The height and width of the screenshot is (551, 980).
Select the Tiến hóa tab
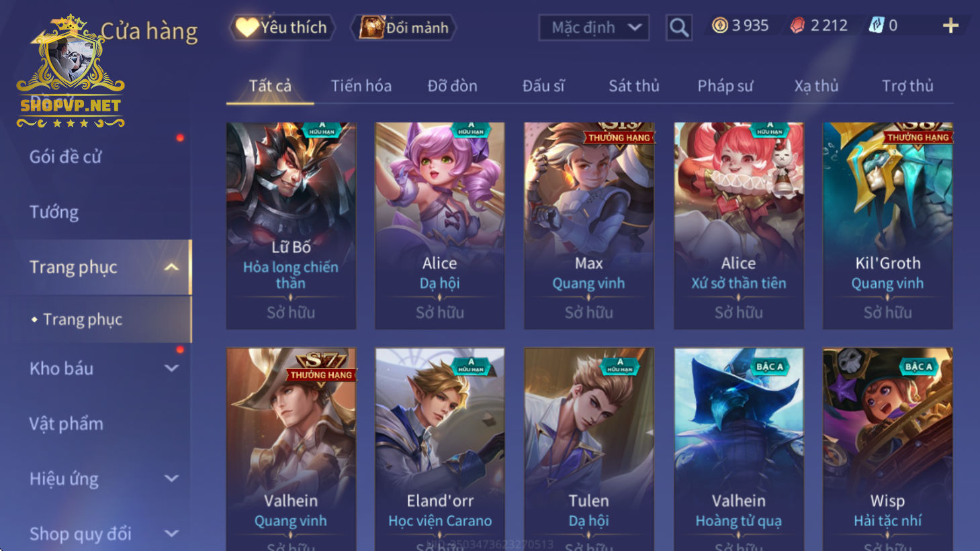click(361, 86)
